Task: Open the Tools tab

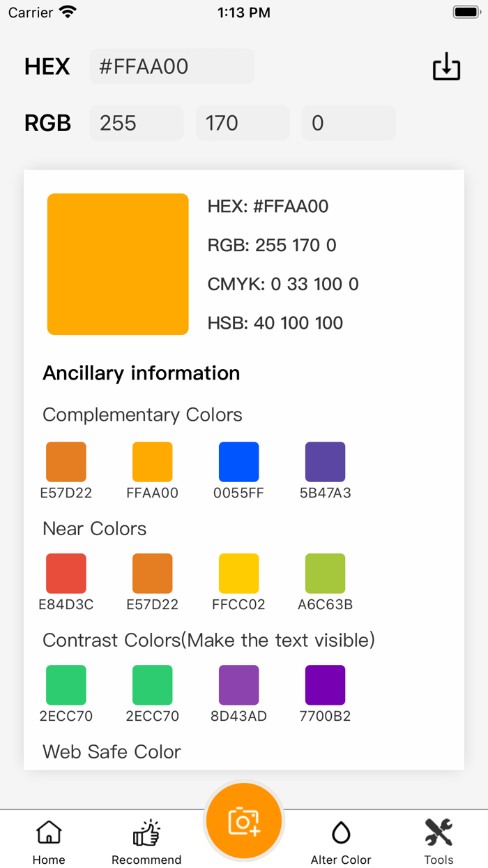Action: (439, 841)
